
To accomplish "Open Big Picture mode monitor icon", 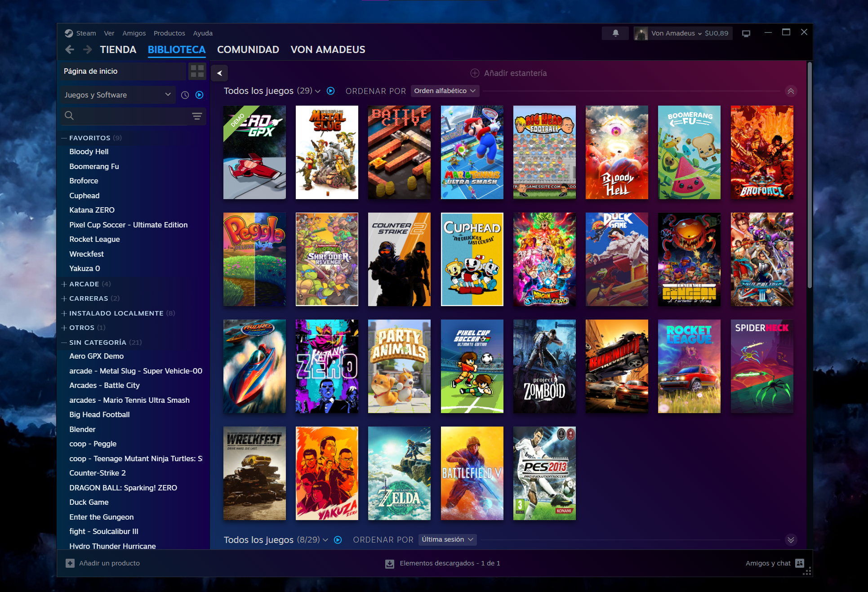I will tap(746, 33).
